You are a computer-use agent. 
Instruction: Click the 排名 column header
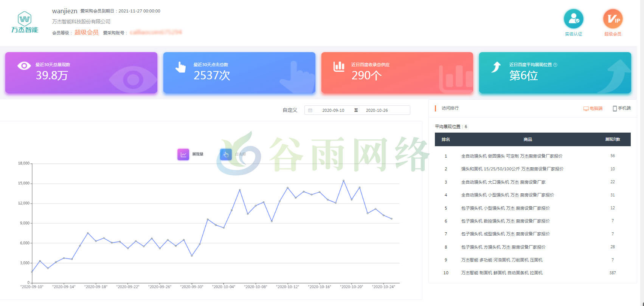446,139
